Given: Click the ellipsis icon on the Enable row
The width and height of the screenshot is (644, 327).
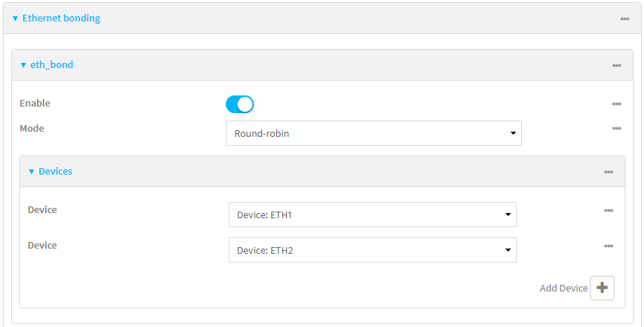Looking at the screenshot, I should tap(616, 104).
